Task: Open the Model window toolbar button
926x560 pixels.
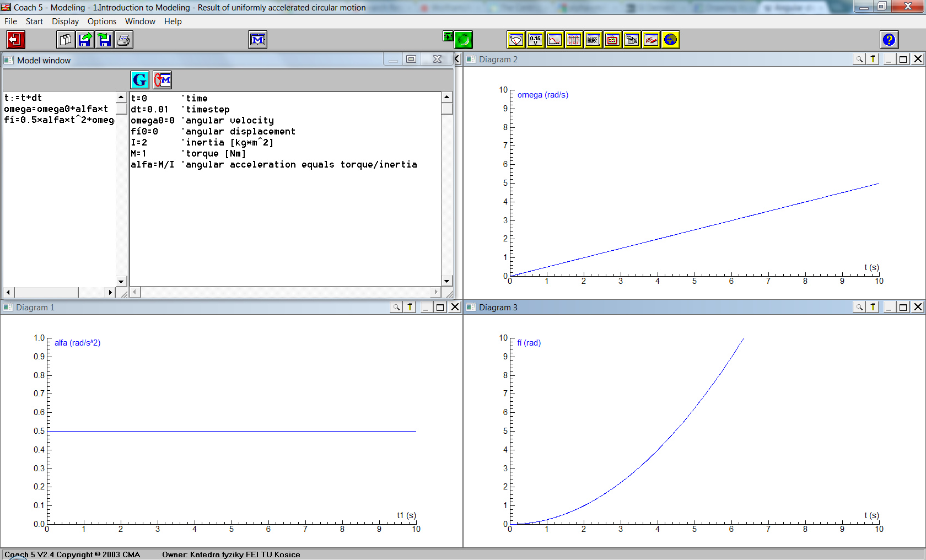Action: pyautogui.click(x=257, y=40)
